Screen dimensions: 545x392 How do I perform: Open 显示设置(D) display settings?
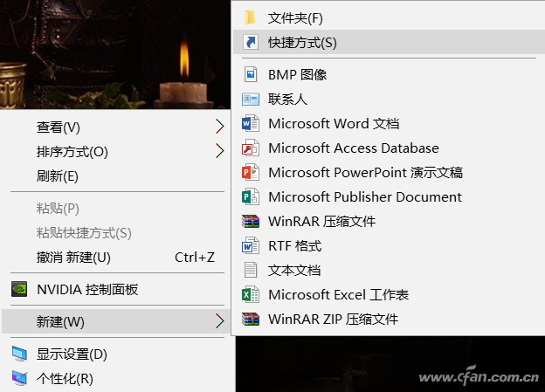(116, 354)
